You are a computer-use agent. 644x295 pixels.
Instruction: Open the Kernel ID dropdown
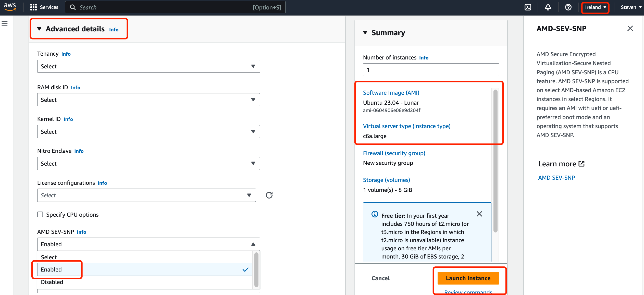pos(148,132)
